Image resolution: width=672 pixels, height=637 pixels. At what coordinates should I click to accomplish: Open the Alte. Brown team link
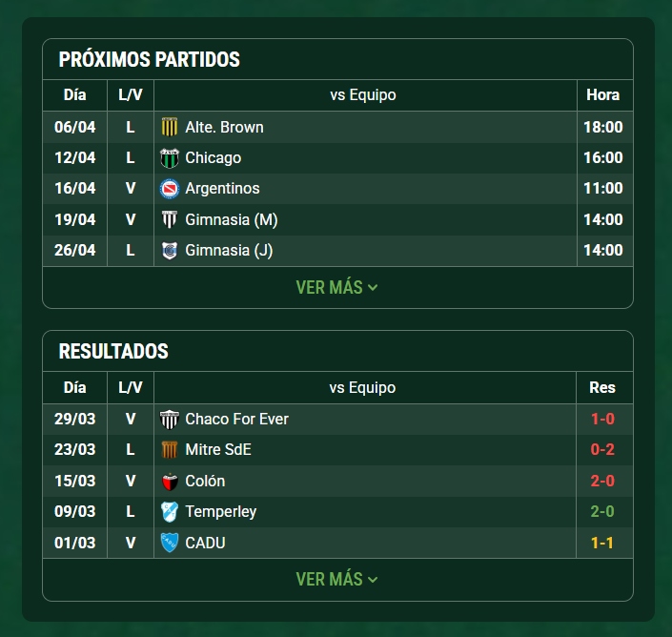(224, 128)
